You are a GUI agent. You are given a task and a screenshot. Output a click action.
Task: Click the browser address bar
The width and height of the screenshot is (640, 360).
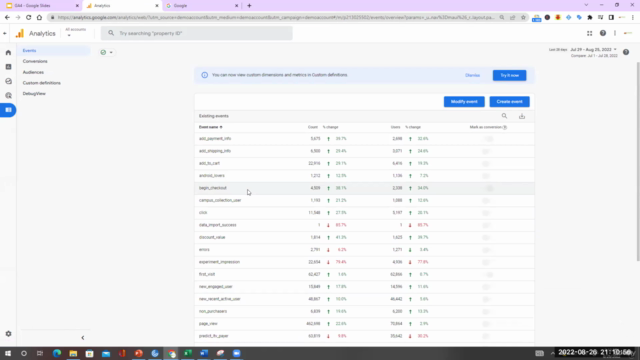(276, 18)
